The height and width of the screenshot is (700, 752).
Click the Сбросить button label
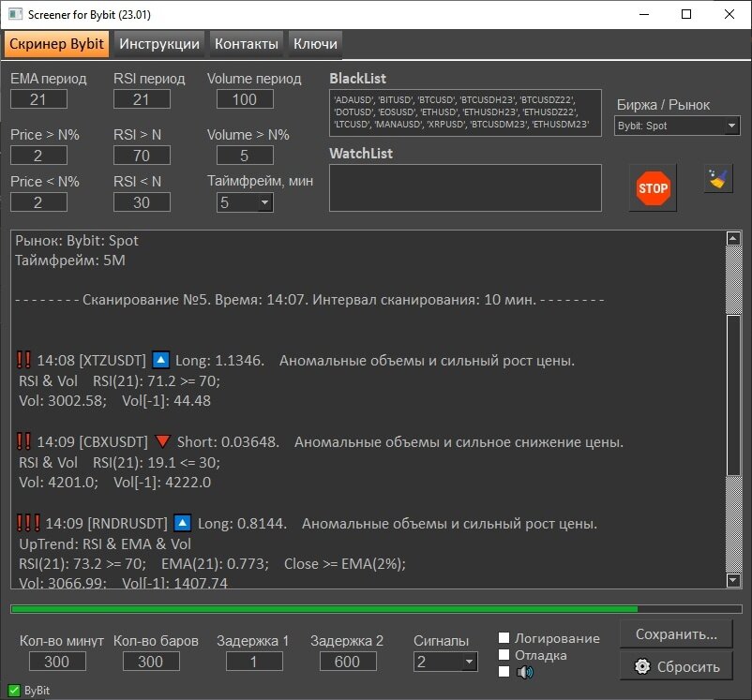688,667
